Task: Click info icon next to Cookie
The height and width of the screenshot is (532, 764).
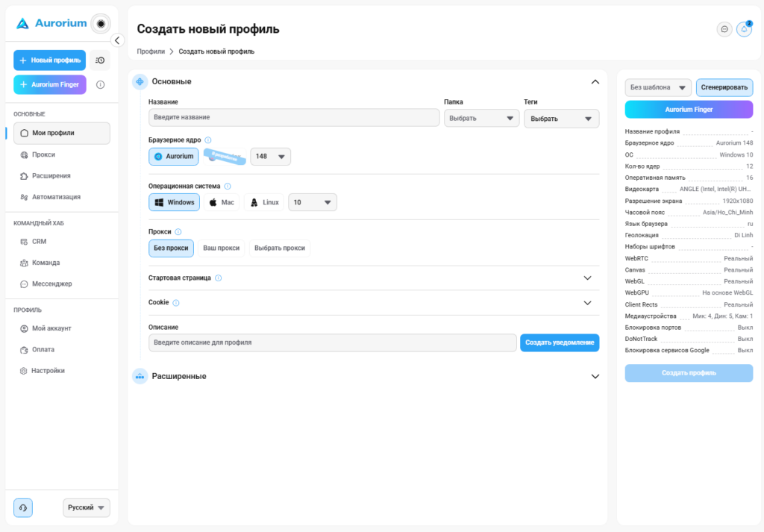Action: (176, 302)
